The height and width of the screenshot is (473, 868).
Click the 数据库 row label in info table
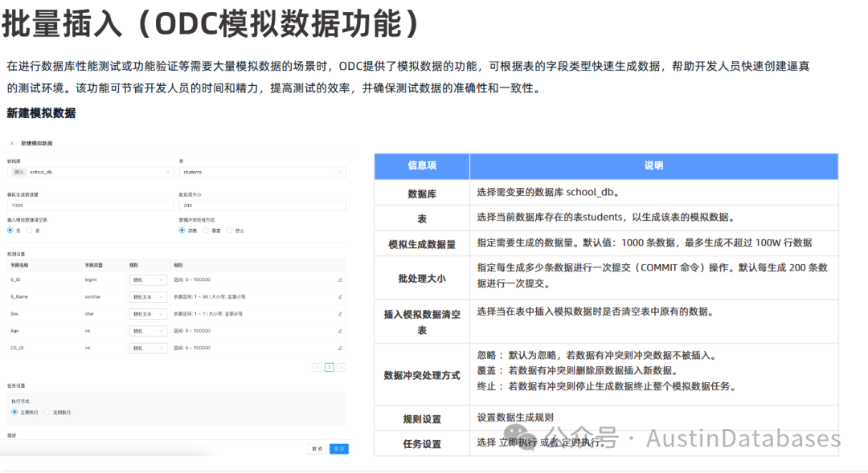coord(422,194)
